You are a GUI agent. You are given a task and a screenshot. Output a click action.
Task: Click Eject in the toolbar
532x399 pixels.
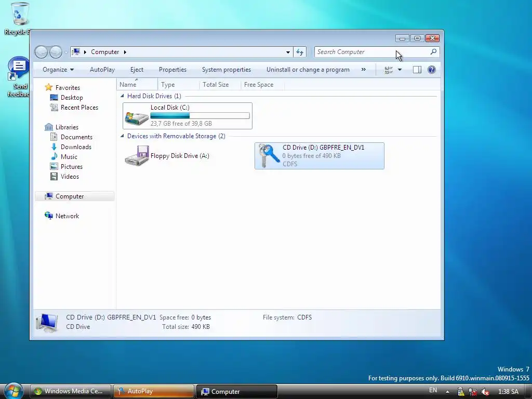[x=137, y=70]
